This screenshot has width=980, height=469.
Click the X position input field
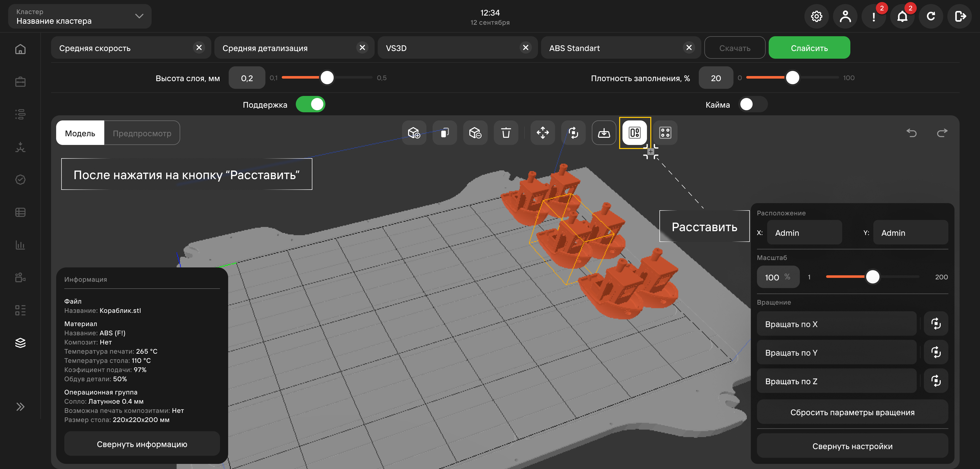click(804, 232)
